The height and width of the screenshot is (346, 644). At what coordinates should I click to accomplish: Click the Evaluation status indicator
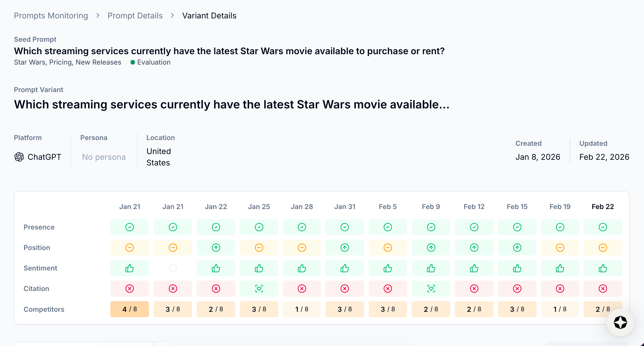point(151,62)
